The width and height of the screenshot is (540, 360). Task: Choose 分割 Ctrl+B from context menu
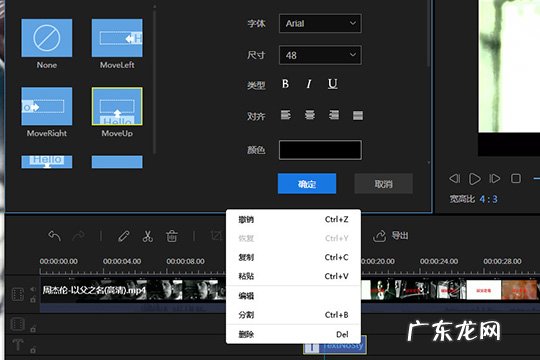pos(293,315)
